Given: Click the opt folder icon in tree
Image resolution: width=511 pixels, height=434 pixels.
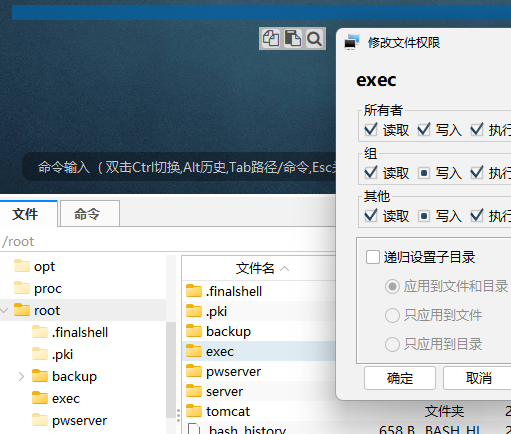Looking at the screenshot, I should tap(22, 266).
